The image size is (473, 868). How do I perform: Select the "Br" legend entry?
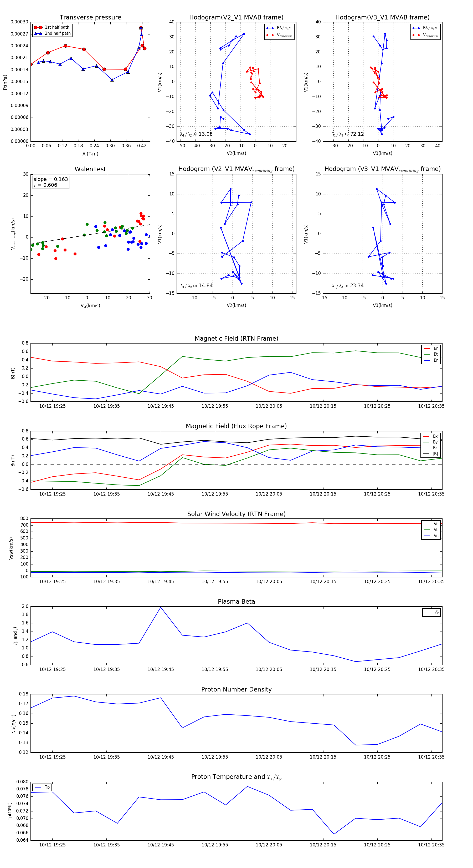tap(431, 349)
